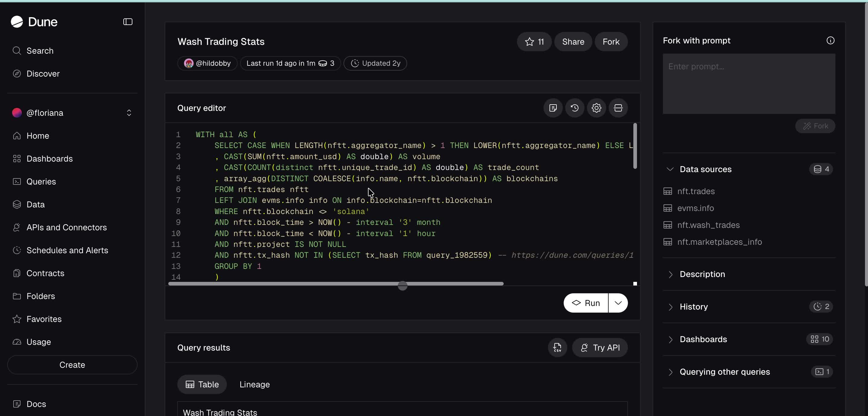Click the format query icon in editor toolbar
Screen dimensions: 868x416
click(553, 108)
